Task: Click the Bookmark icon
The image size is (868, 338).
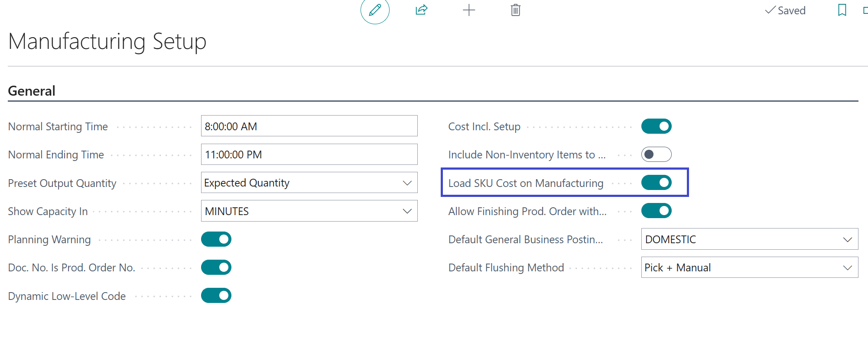Action: pos(842,10)
